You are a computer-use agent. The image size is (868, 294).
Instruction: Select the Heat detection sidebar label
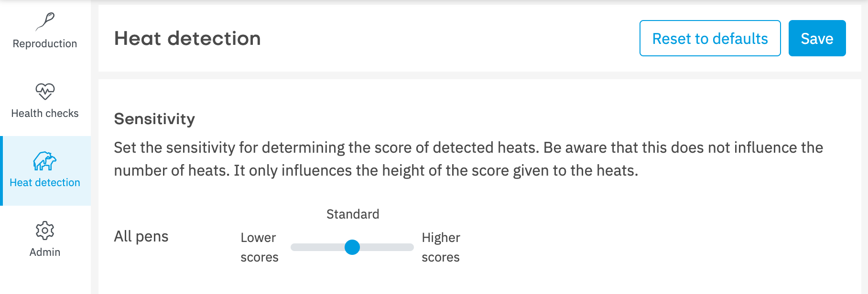click(45, 182)
